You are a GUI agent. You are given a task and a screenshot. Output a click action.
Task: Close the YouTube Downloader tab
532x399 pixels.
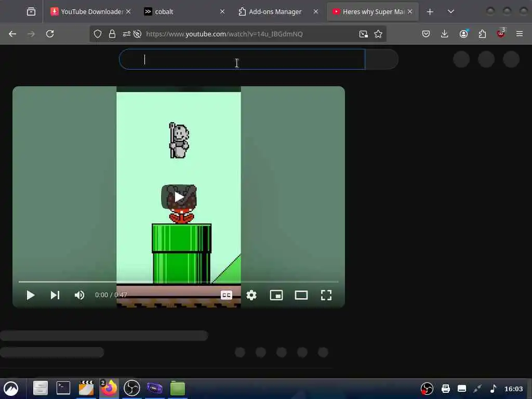coord(128,11)
